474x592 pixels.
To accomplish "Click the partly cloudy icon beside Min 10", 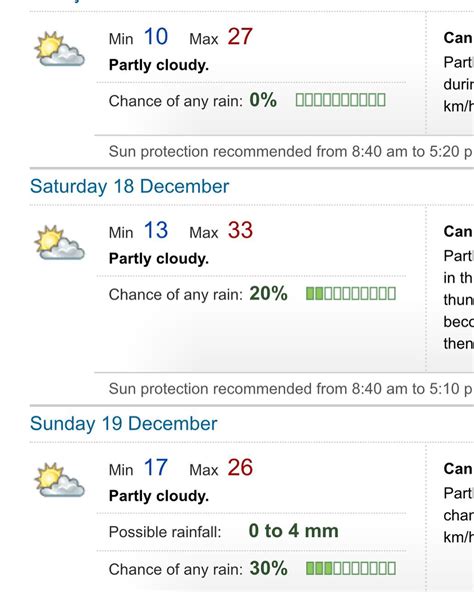I will [x=60, y=49].
